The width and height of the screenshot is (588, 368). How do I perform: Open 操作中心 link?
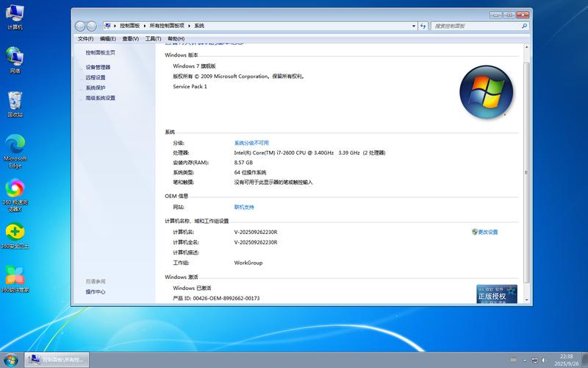pyautogui.click(x=96, y=291)
